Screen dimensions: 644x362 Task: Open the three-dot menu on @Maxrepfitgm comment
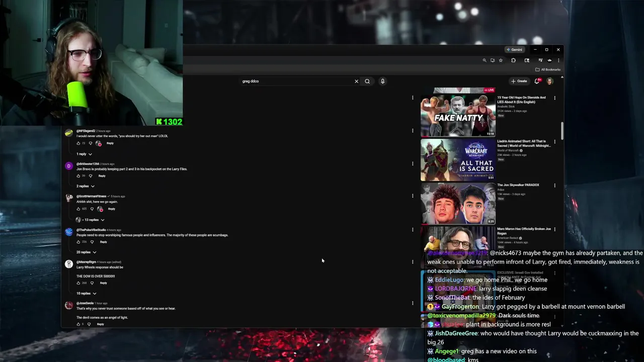pyautogui.click(x=413, y=262)
